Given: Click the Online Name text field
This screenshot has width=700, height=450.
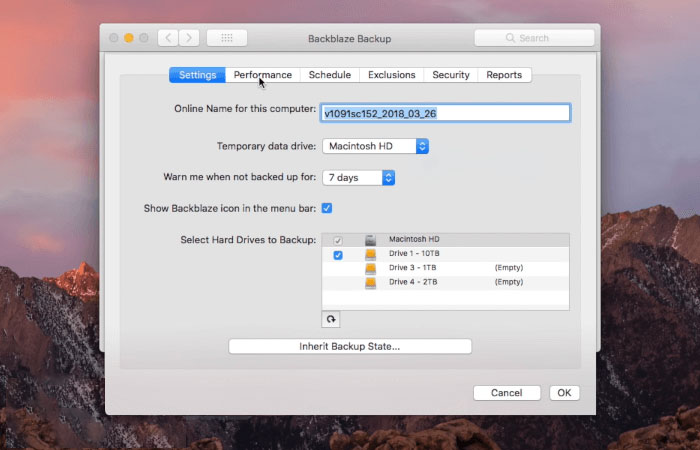Looking at the screenshot, I should coord(445,113).
